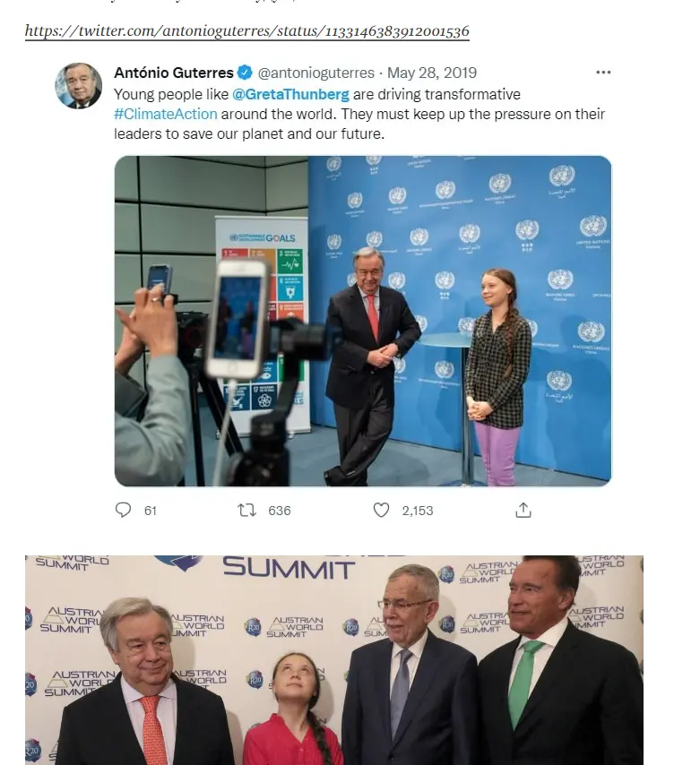Click the António Guterres display name
The width and height of the screenshot is (700, 765).
point(174,73)
